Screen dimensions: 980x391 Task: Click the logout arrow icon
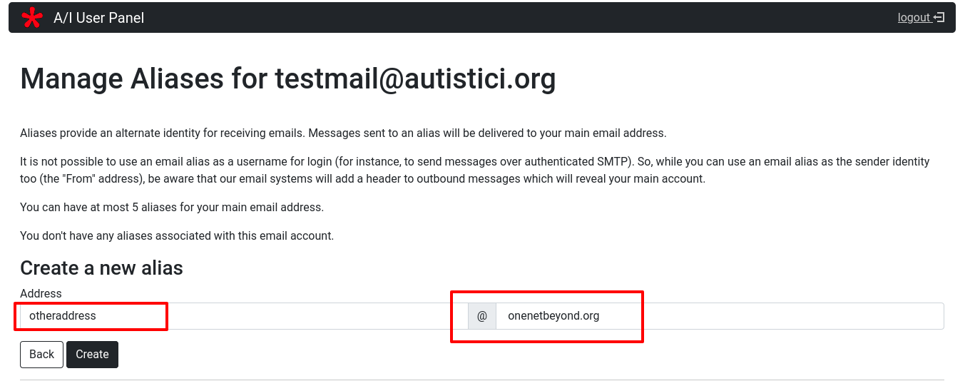(x=939, y=18)
